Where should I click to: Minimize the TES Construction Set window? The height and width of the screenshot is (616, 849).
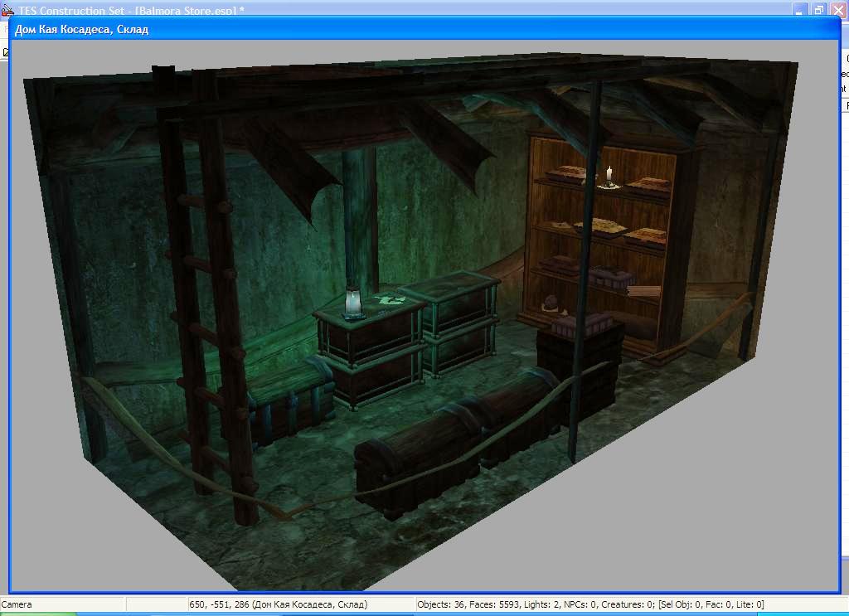pyautogui.click(x=800, y=10)
